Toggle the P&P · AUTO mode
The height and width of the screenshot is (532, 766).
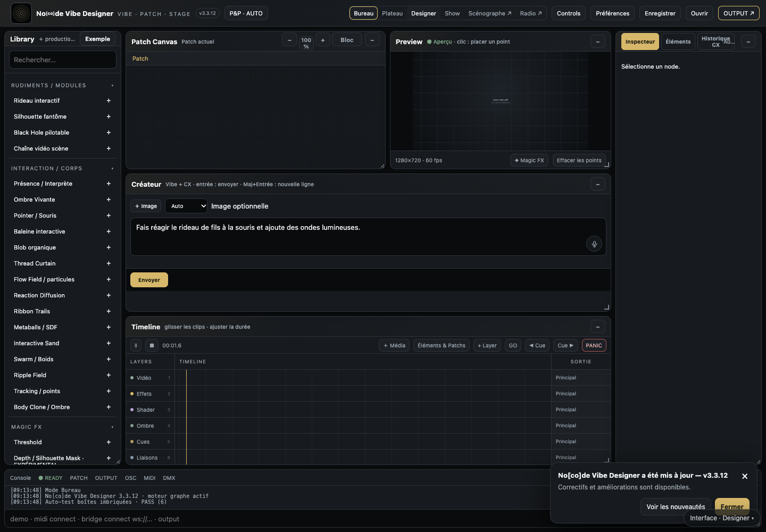[x=246, y=13]
